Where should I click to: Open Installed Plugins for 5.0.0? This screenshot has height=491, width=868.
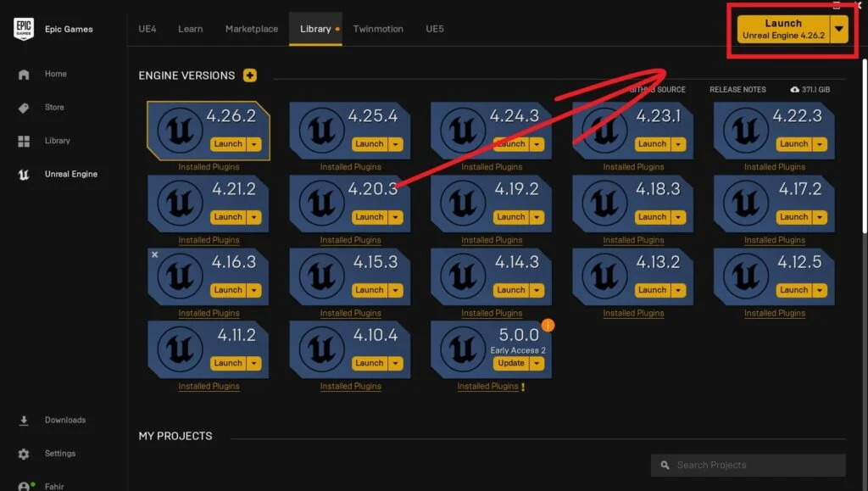tap(487, 386)
